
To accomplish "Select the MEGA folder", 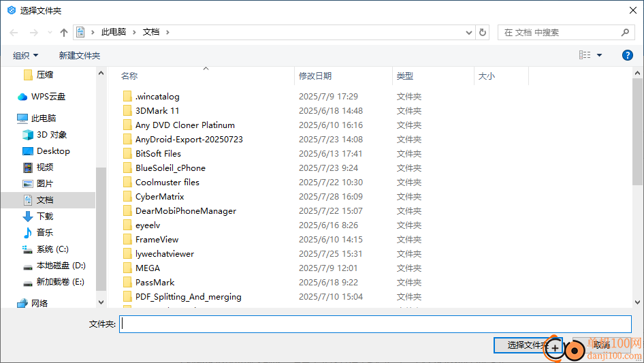I will coord(148,268).
